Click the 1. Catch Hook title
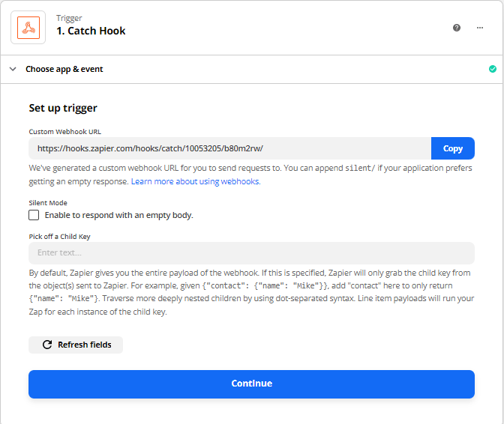Viewport: 504px width, 424px height. pyautogui.click(x=91, y=31)
